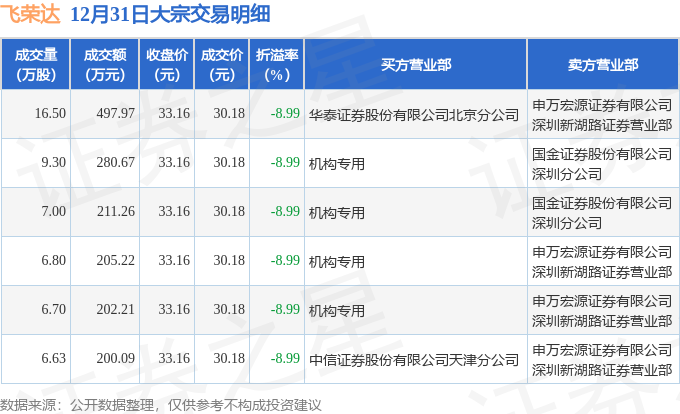Click -8.99 premium rate in 9.30 row
This screenshot has width=680, height=414.
(285, 163)
